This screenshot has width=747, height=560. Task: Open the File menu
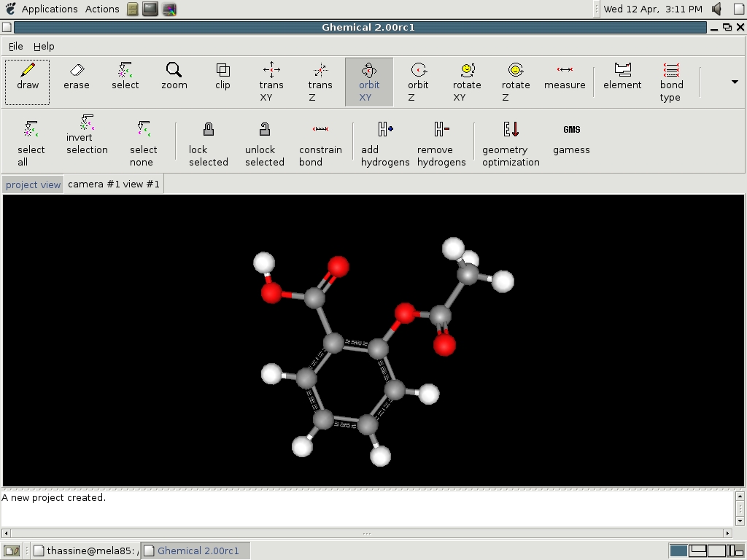(16, 46)
